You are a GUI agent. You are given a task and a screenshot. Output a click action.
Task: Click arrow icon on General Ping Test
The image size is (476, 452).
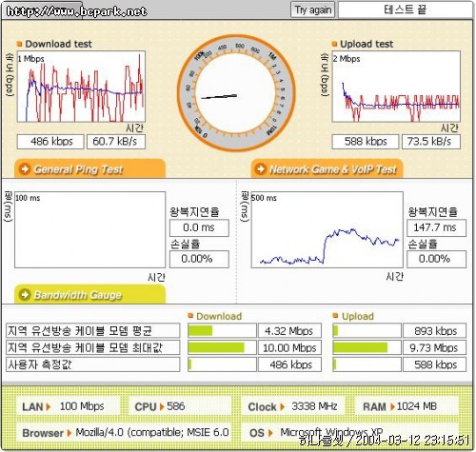pos(25,168)
